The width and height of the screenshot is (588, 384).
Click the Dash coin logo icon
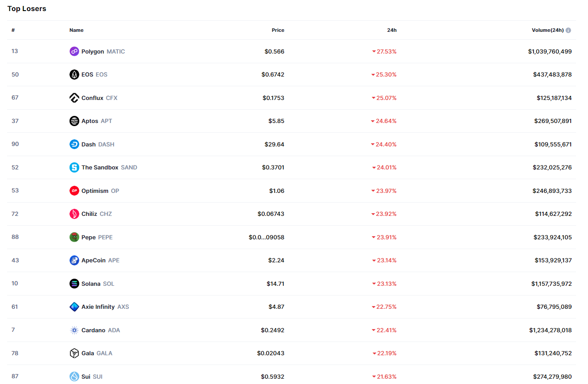[74, 144]
